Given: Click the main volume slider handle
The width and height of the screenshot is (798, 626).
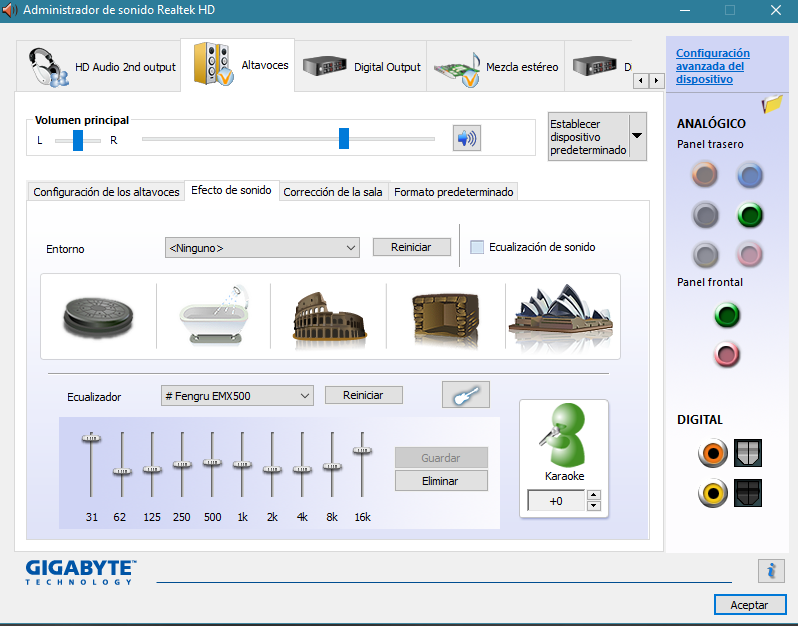Looking at the screenshot, I should [344, 138].
